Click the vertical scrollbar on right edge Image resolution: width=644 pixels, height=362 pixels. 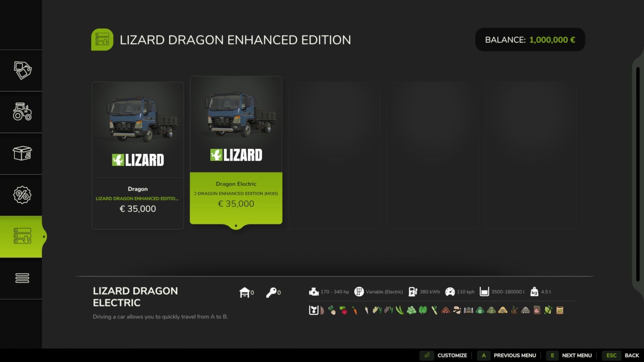tap(638, 174)
